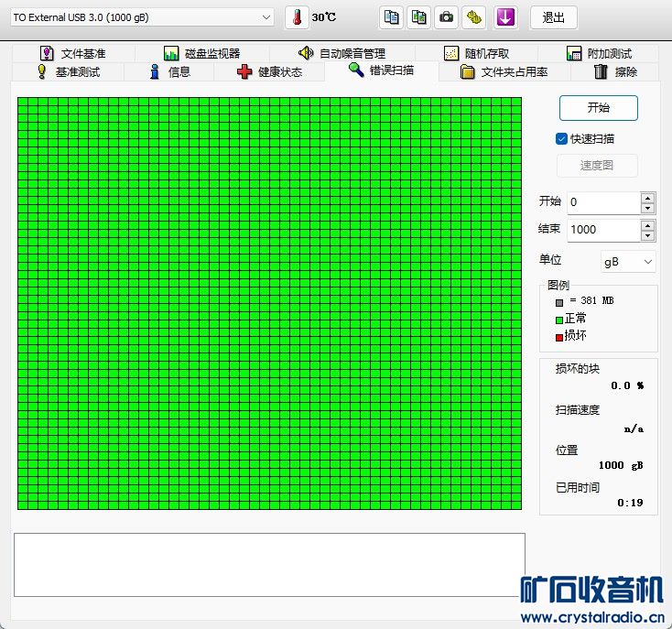Click the green 正常 legend swatch
The width and height of the screenshot is (672, 629).
tap(558, 320)
